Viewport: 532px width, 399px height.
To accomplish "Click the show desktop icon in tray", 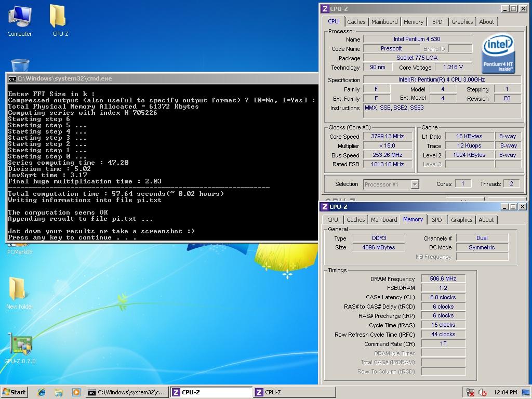I will 526,393.
